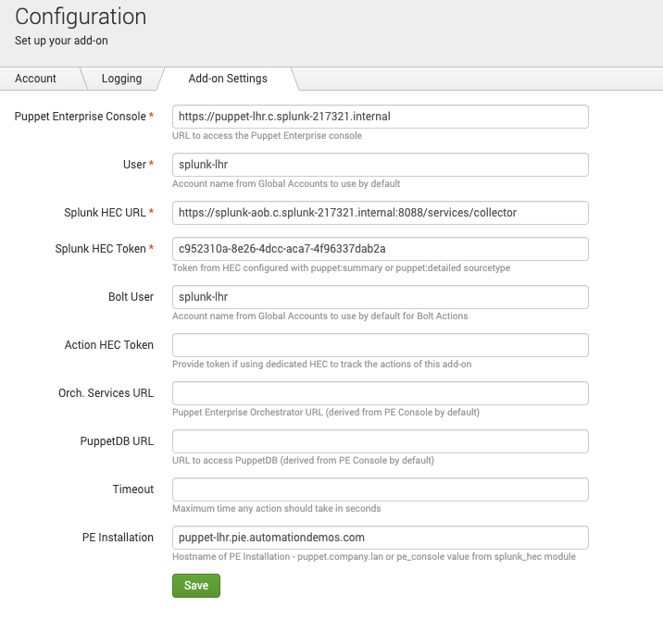Click the 'Splunk HEC URL' label
This screenshot has height=644, width=663.
(105, 213)
